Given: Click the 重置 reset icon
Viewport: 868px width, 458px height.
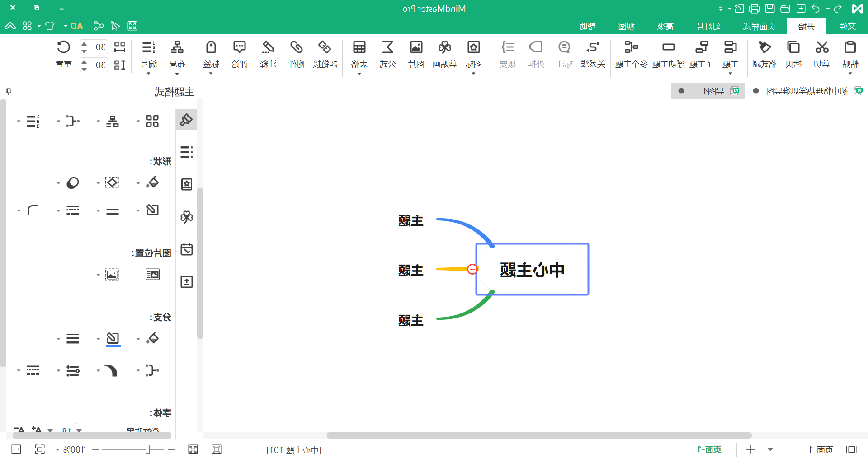Looking at the screenshot, I should 64,47.
